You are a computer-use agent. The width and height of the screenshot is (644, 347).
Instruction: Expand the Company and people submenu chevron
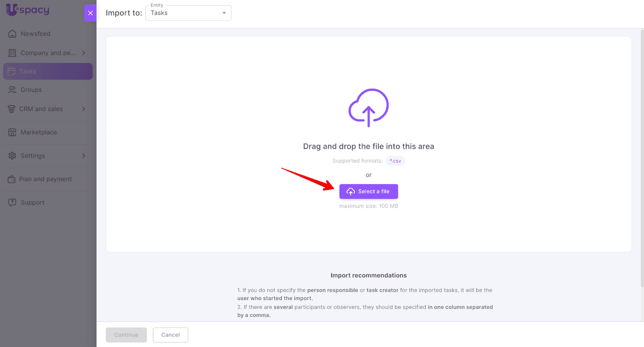point(84,53)
